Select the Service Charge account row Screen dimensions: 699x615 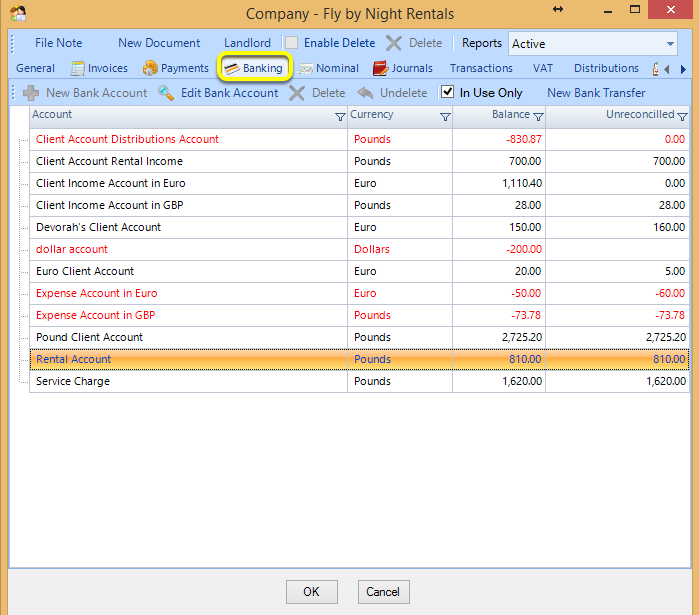(359, 381)
